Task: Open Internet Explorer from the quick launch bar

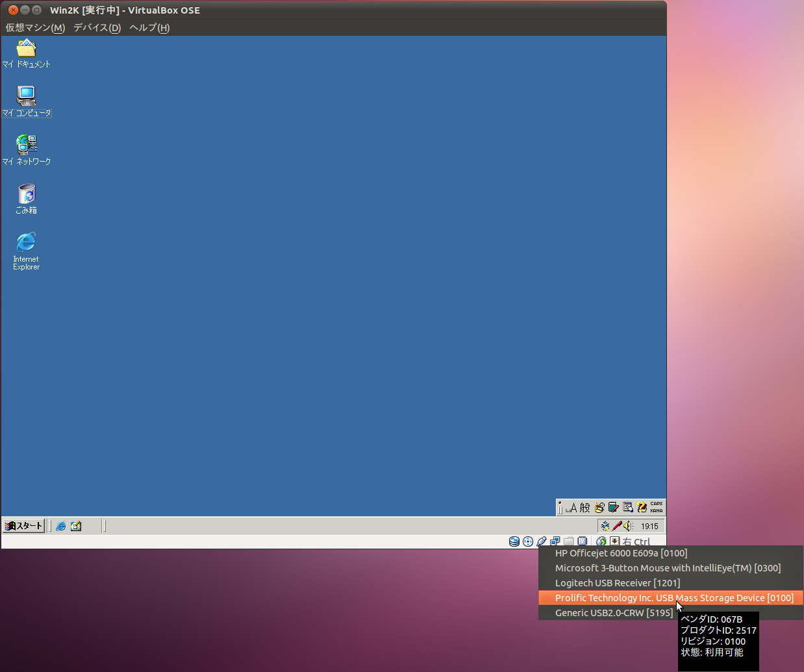Action: click(x=61, y=526)
